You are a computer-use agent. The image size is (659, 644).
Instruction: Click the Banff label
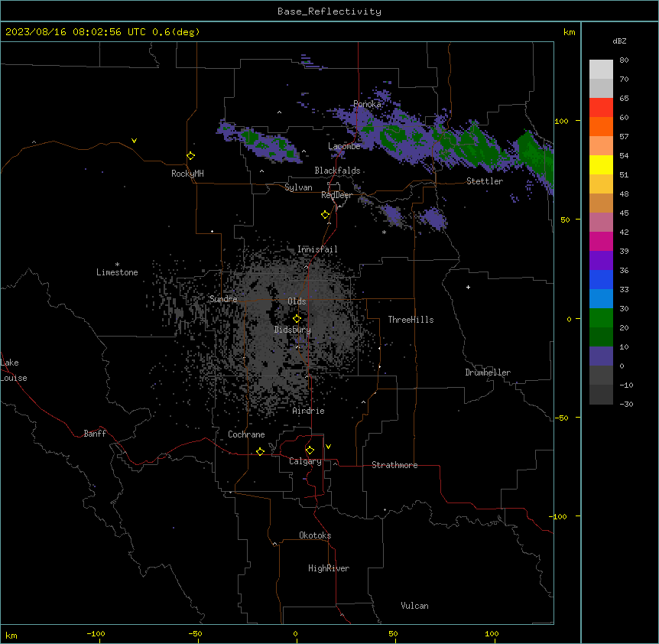tap(95, 434)
